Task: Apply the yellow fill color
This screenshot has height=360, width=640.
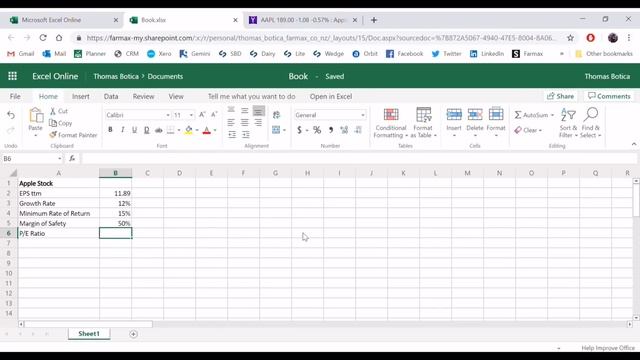Action: [x=189, y=130]
